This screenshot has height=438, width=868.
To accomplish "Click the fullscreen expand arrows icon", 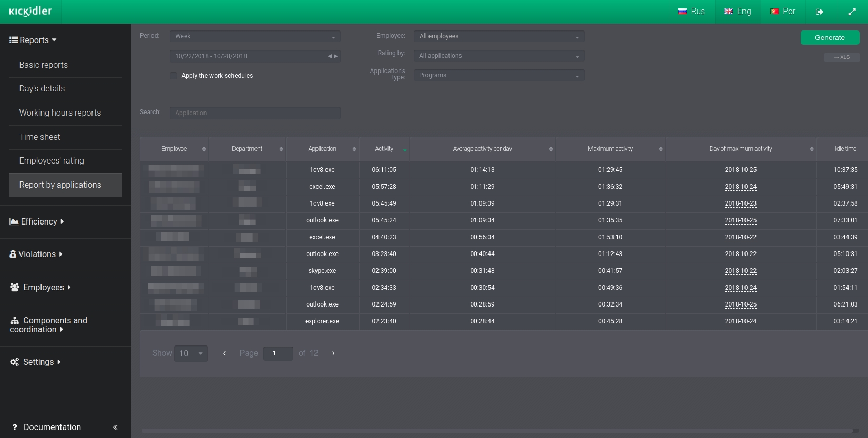I will coord(852,12).
